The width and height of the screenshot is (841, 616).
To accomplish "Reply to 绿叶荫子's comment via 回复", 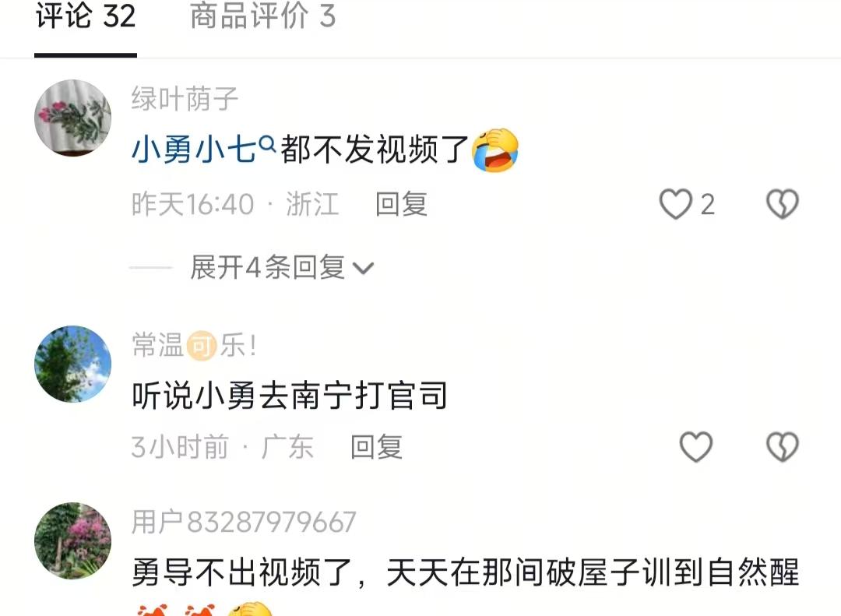I will [x=401, y=204].
